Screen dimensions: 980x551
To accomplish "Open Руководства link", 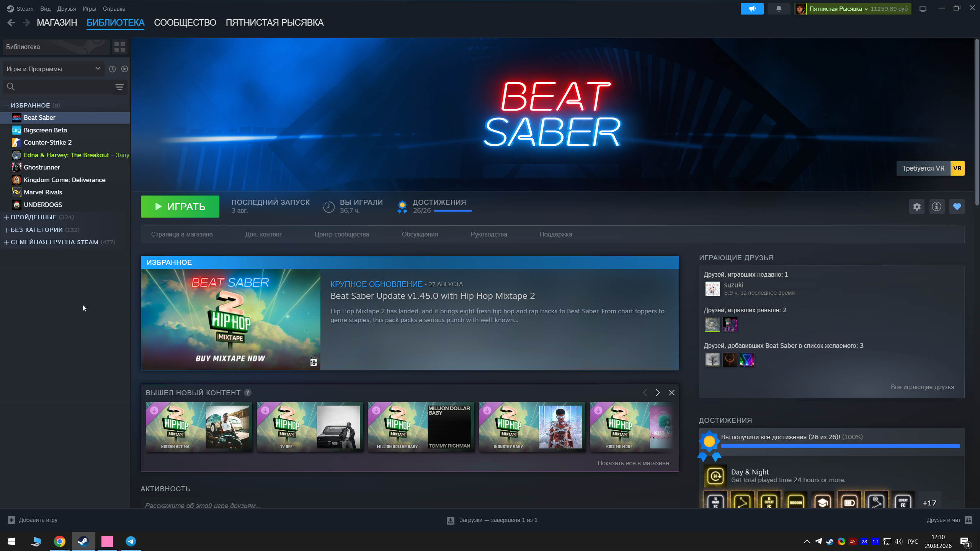I will [489, 234].
